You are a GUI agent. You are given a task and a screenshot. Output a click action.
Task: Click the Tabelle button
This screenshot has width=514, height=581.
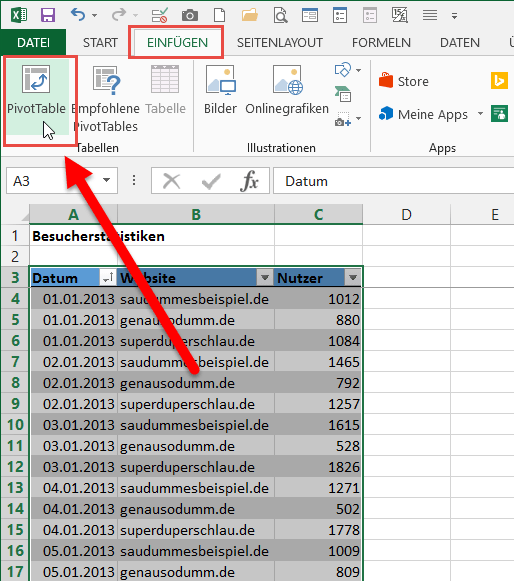165,91
